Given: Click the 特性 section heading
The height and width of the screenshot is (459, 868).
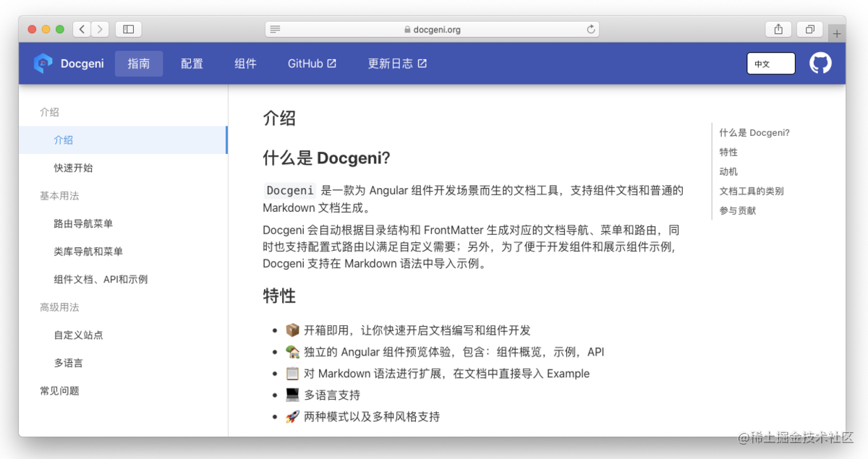Looking at the screenshot, I should [279, 296].
